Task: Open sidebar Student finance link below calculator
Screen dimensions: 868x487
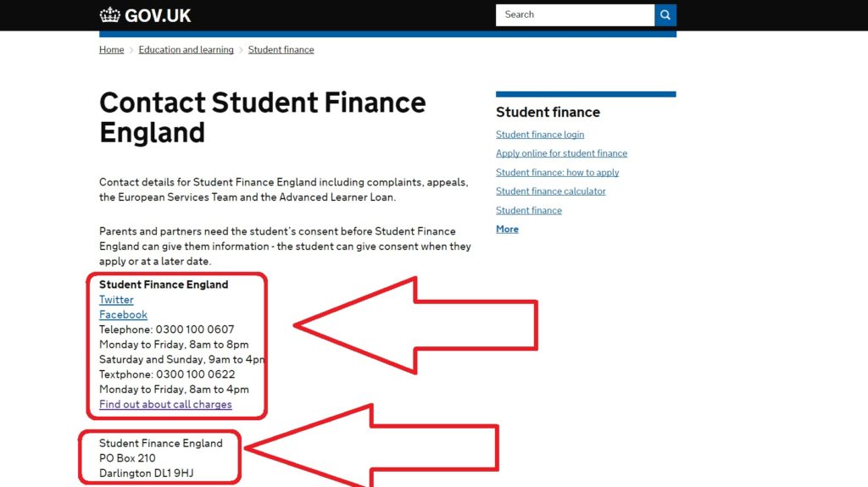Action: 529,210
